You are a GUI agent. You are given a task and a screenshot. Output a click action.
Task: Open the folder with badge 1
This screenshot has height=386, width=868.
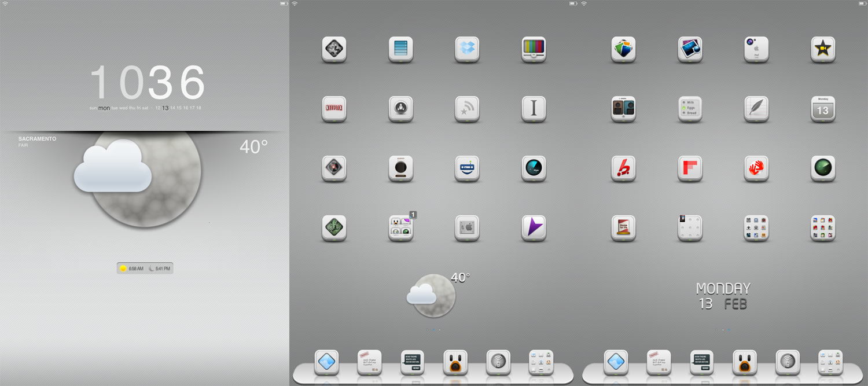coord(400,228)
